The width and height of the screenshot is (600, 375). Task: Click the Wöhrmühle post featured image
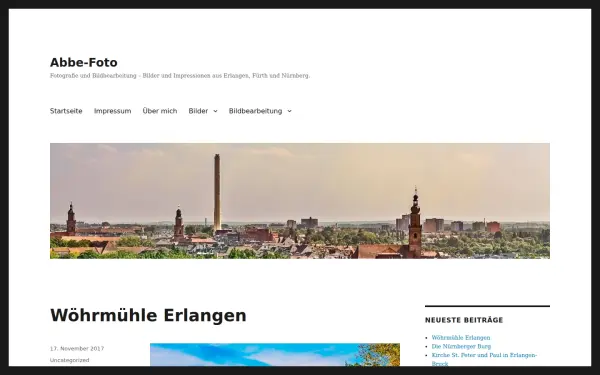[x=275, y=355]
